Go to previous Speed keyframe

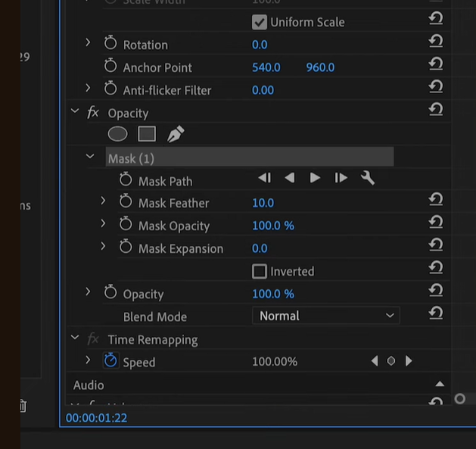(x=375, y=361)
